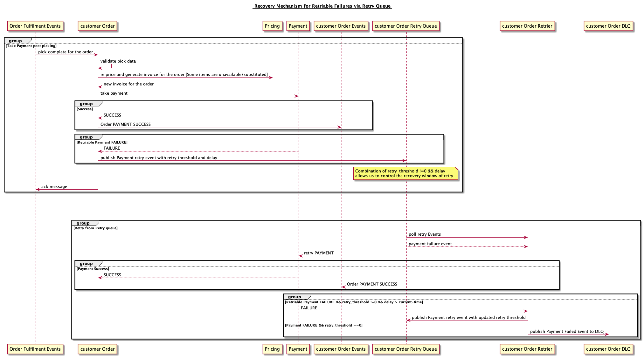Click '[Retriable Payment FAILURE]' group condition label
This screenshot has height=357, width=644.
(x=102, y=143)
